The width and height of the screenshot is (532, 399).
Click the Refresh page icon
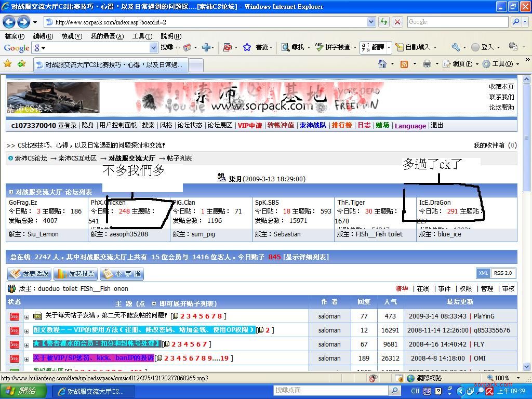pos(383,22)
